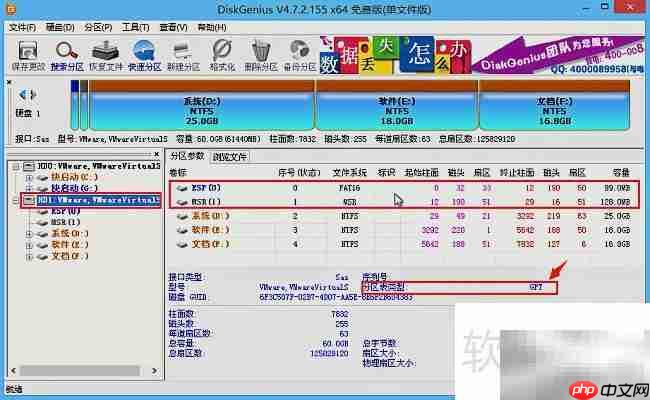Click the 文件系统 column header
Image resolution: width=650 pixels, height=400 pixels.
(349, 173)
